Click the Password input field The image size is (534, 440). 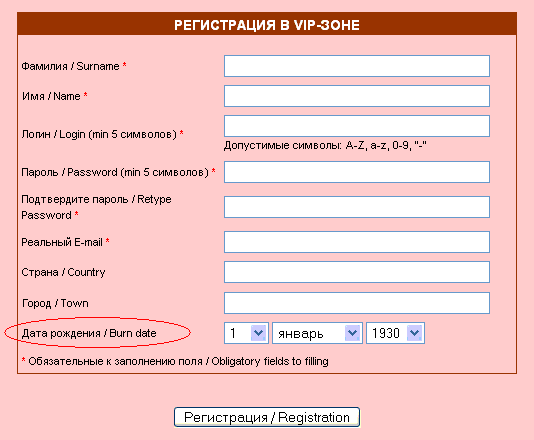(x=357, y=172)
